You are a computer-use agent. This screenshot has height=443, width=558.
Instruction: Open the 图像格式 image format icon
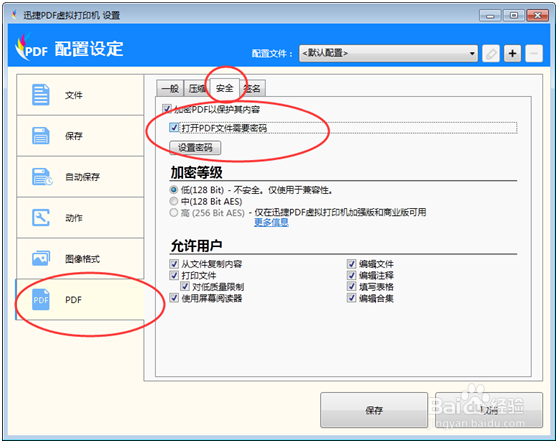pos(41,258)
